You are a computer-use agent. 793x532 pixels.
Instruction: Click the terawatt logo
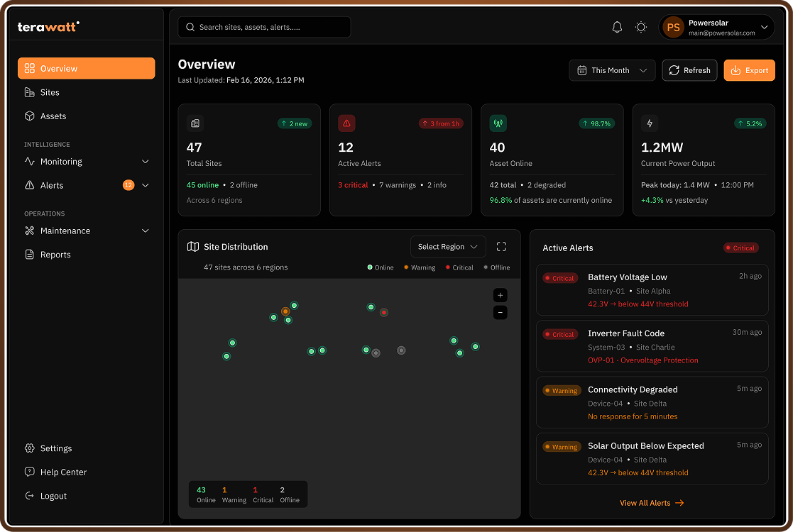point(48,26)
